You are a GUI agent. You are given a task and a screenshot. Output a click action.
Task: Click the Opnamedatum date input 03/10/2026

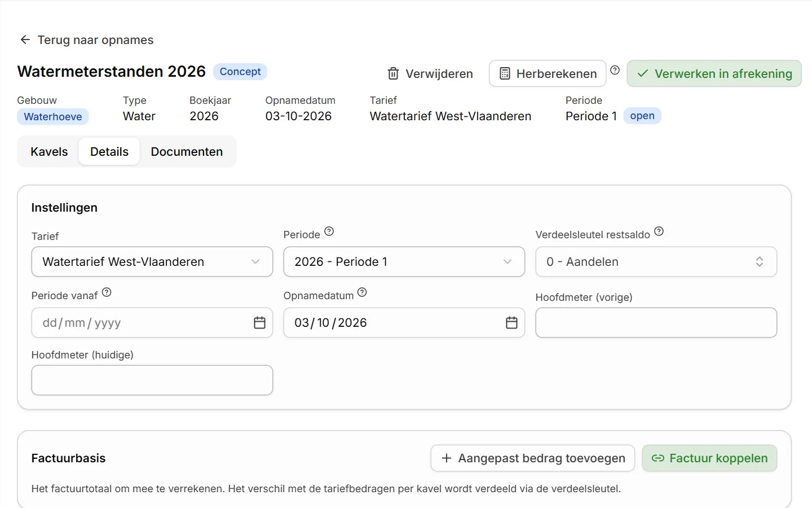404,323
